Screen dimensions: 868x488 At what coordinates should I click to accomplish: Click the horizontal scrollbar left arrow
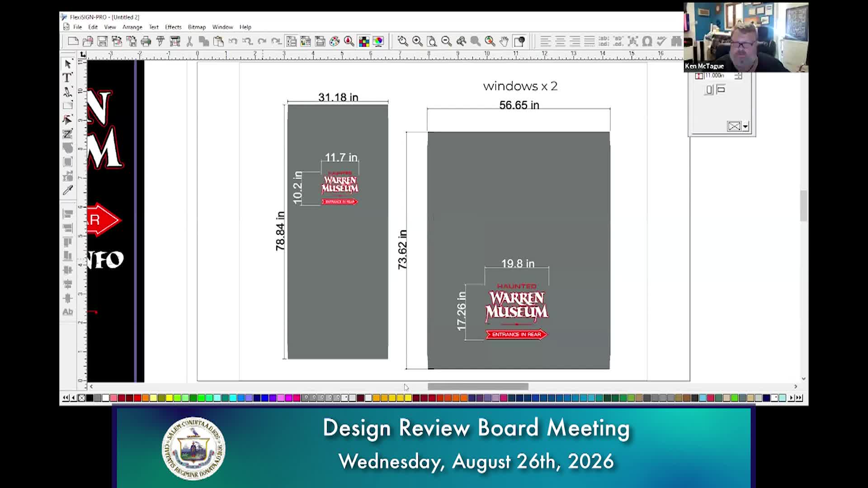[x=91, y=387]
